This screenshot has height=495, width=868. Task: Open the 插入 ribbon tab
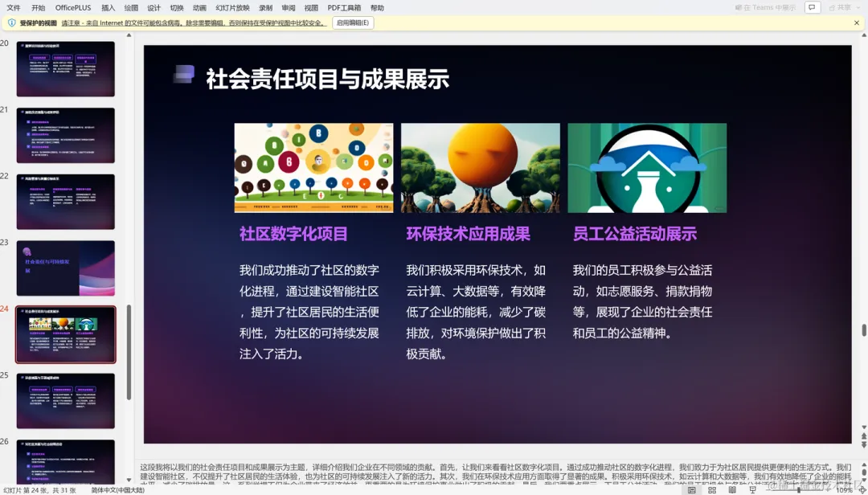(x=108, y=8)
